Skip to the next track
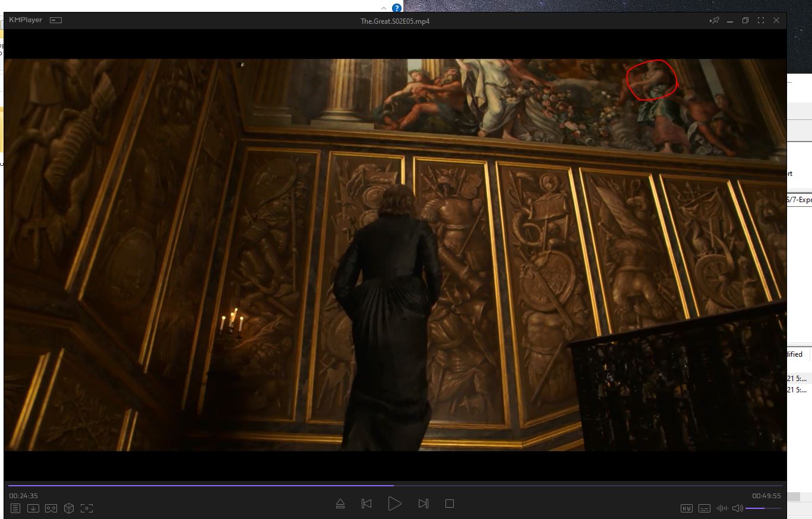Viewport: 812px width, 519px height. 423,504
